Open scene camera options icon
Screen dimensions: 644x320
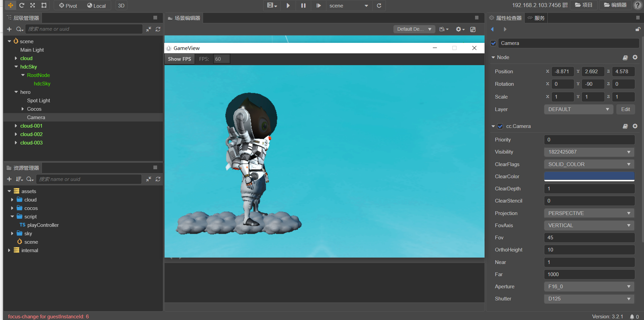[444, 29]
